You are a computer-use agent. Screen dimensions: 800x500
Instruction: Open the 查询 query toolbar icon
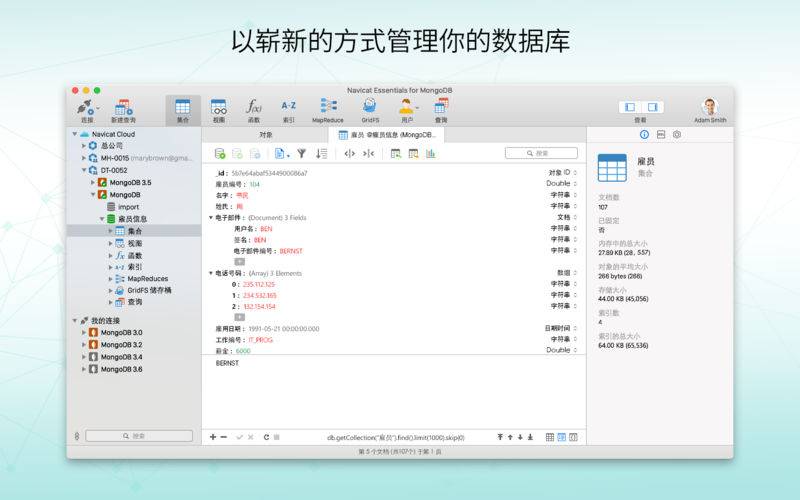tap(441, 111)
